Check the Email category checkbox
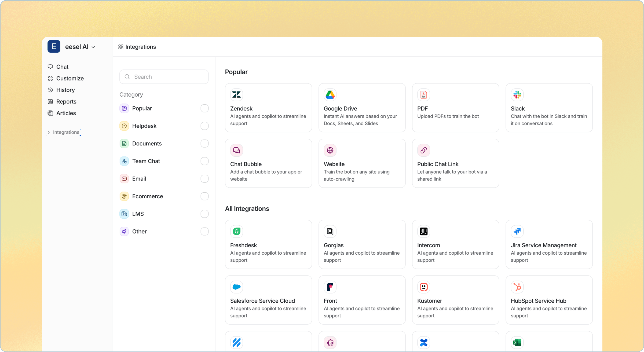This screenshot has height=352, width=644. tap(204, 179)
